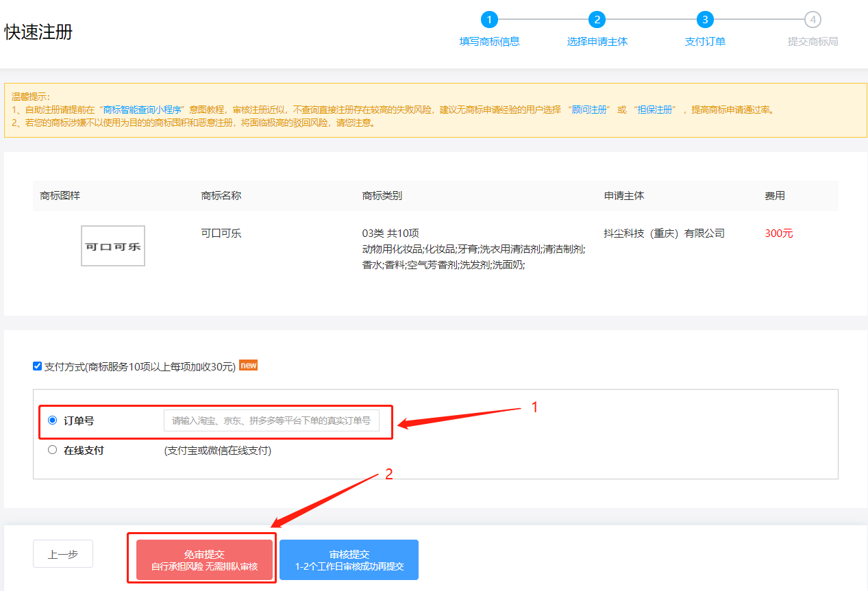Click step 4 circle 提交商标局
This screenshot has width=868, height=591.
(813, 19)
